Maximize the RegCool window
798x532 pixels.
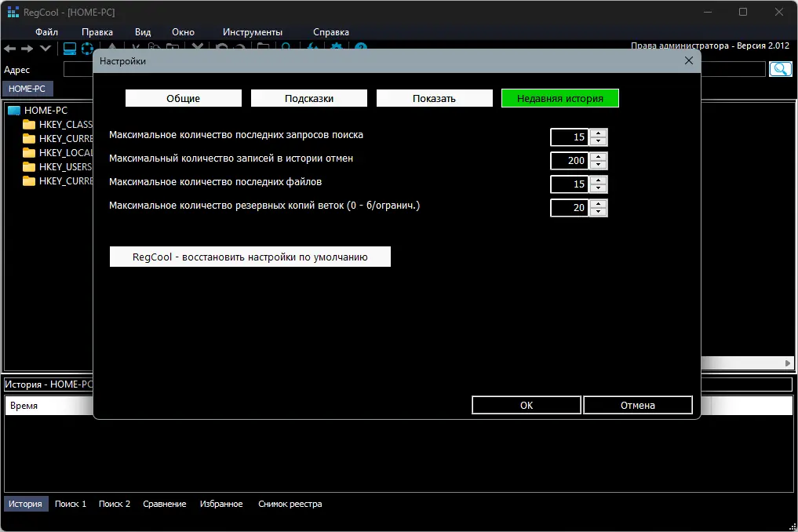coord(743,12)
